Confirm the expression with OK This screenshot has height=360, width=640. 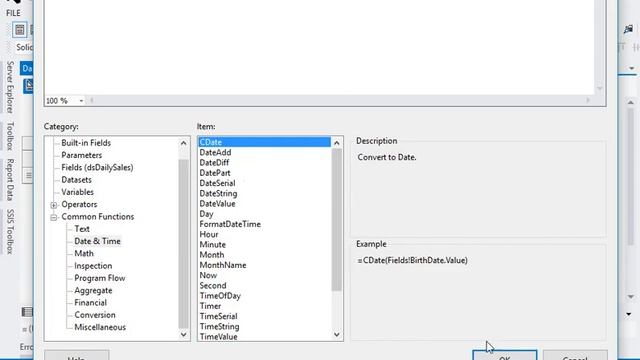pyautogui.click(x=504, y=355)
